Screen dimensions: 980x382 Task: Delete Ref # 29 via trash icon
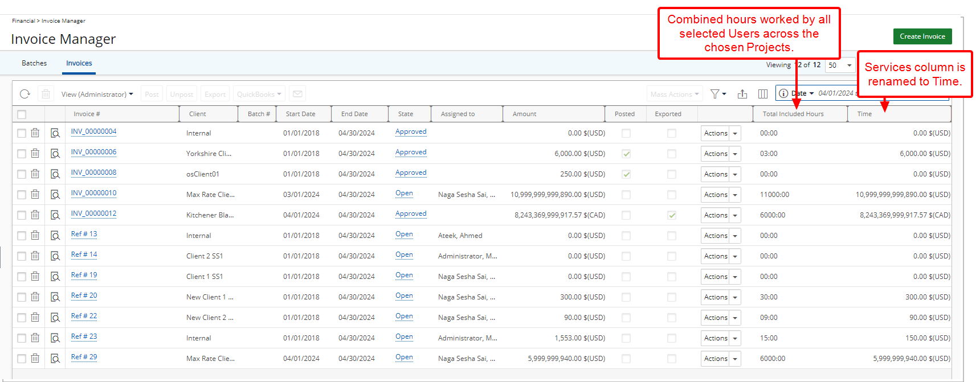coord(35,358)
